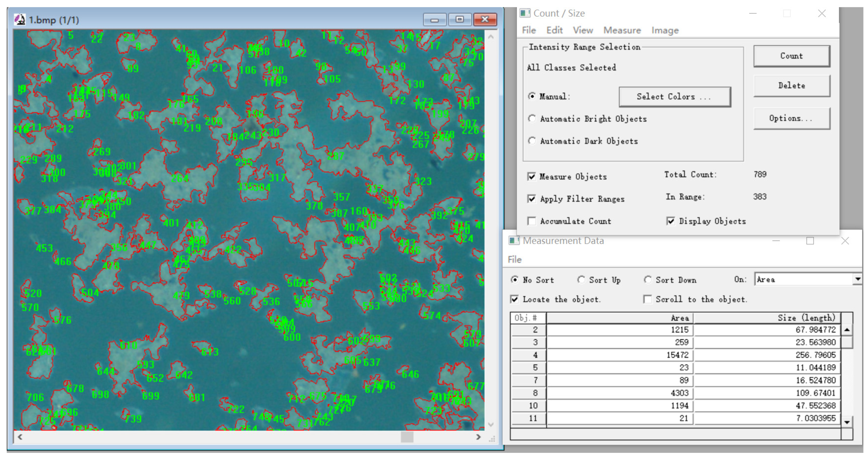
Task: Click image horizontal scroll right arrow
Action: tap(478, 437)
